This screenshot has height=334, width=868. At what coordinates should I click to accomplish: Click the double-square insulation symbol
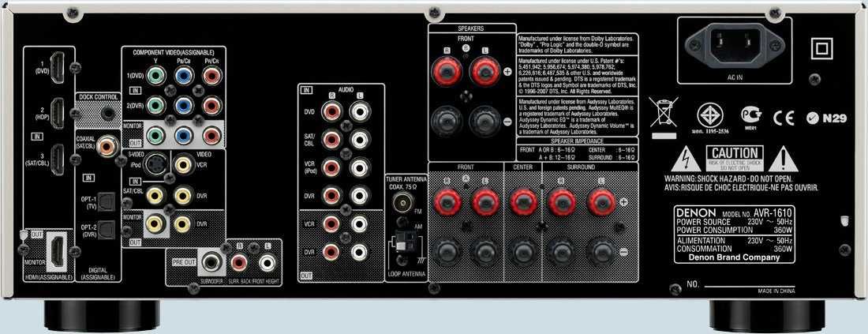821,48
